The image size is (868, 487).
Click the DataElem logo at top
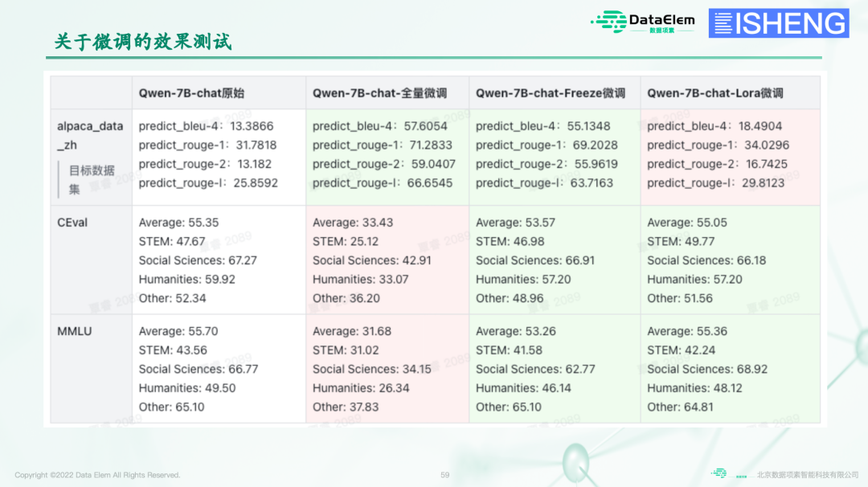point(643,23)
